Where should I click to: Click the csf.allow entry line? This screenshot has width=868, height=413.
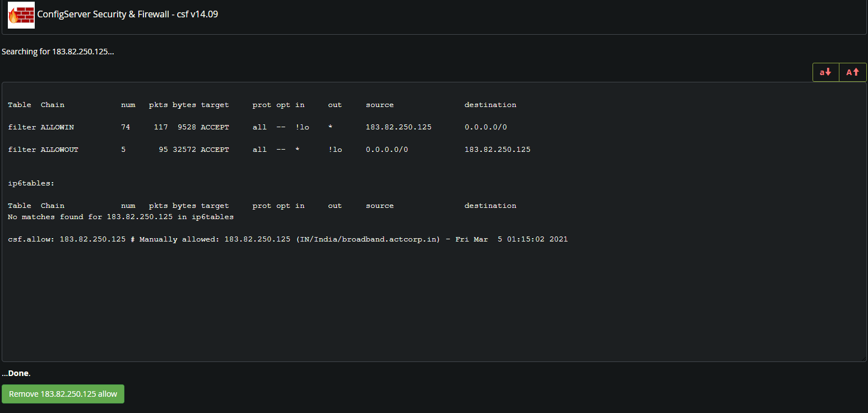[287, 239]
